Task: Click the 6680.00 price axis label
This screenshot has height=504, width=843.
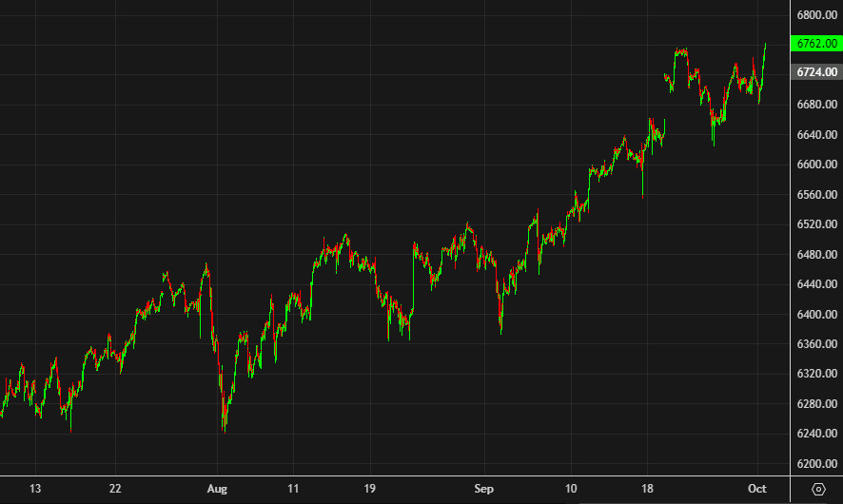Action: click(x=817, y=105)
